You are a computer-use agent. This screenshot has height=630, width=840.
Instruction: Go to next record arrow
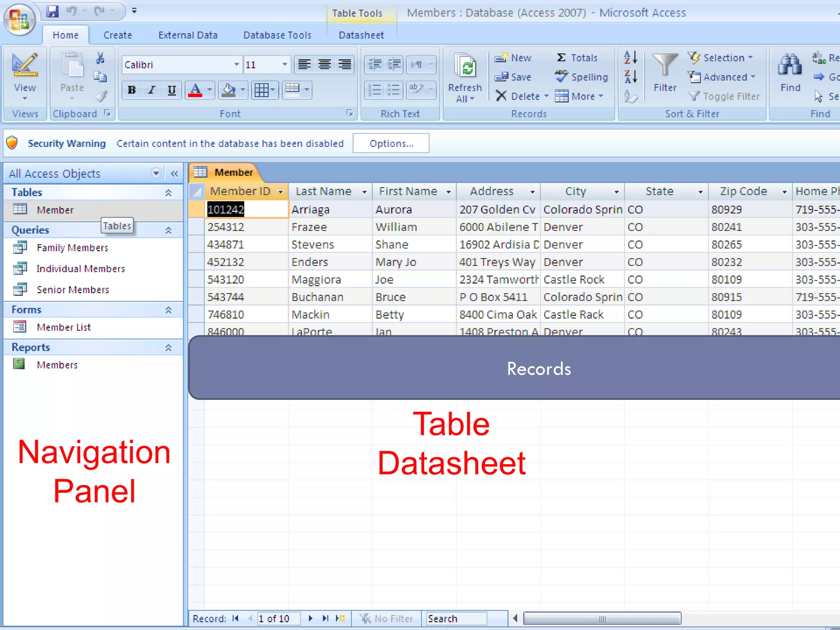click(x=310, y=618)
